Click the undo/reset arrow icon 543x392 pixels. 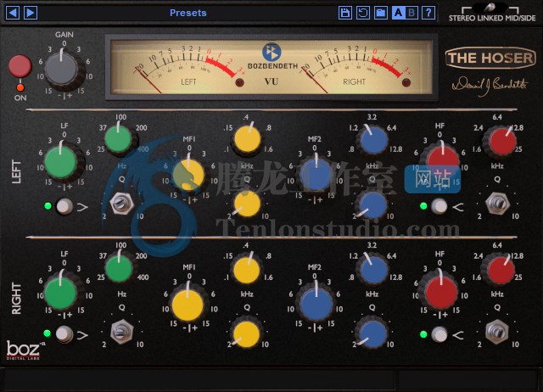coord(363,13)
